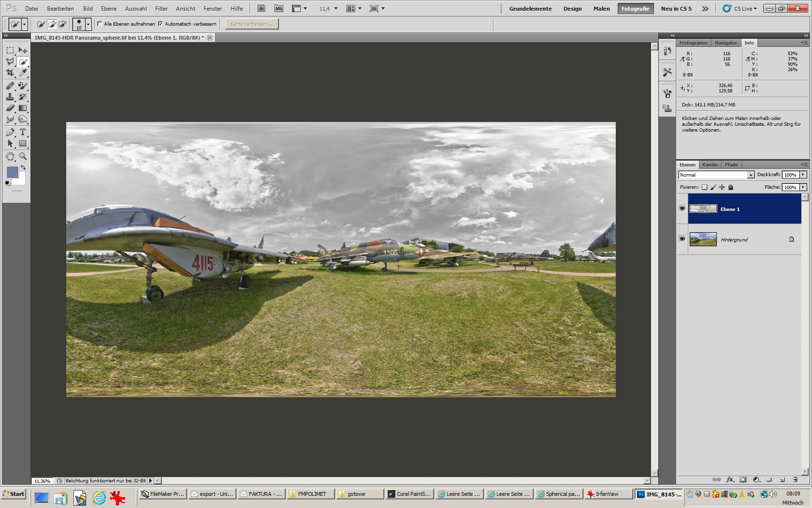This screenshot has height=508, width=812.
Task: Open the brush size picker dropdown
Action: click(x=88, y=24)
